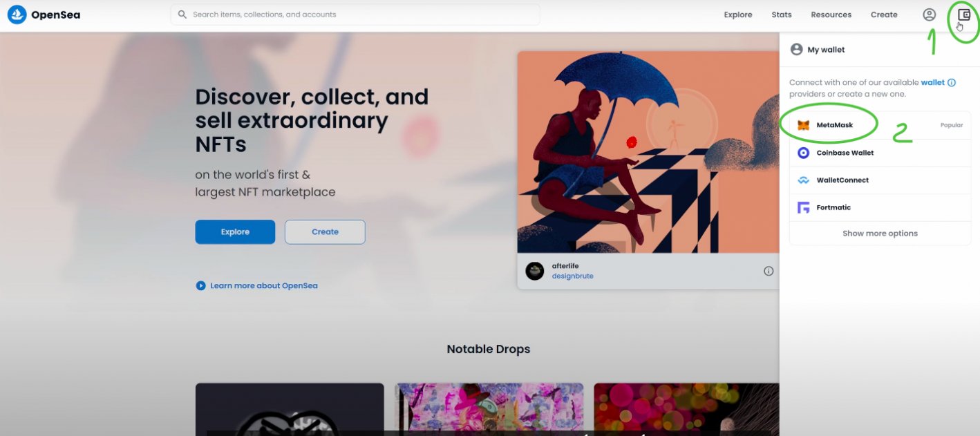The height and width of the screenshot is (436, 980).
Task: Toggle the wallet icon in the header
Action: point(964,15)
